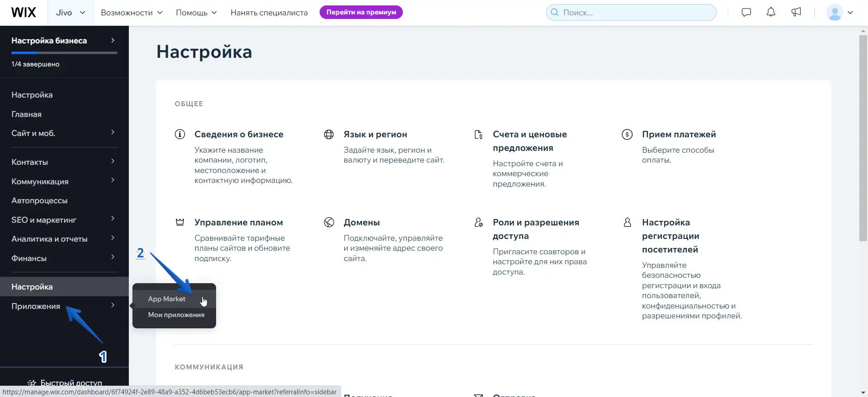Click the globe icon for Язык и регион
This screenshot has width=868, height=397.
[329, 134]
